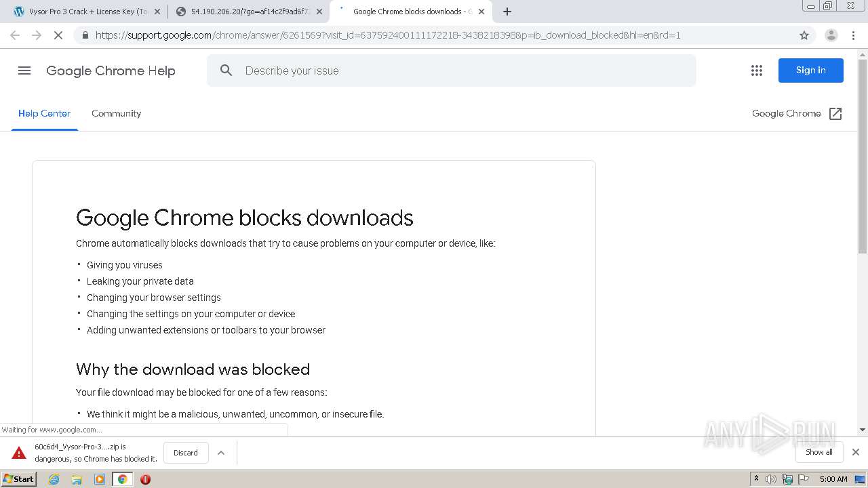Click 'Giving you viruses' bullet
The image size is (868, 488).
click(125, 265)
